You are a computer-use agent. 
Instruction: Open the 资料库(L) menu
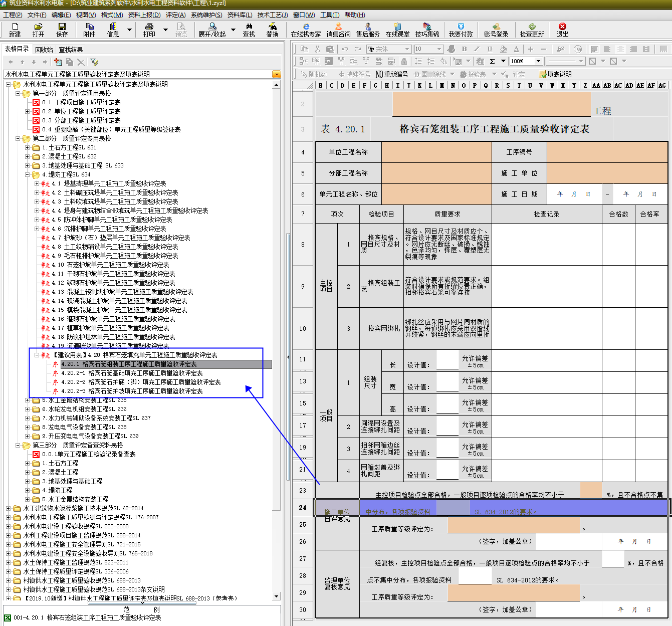[x=240, y=15]
